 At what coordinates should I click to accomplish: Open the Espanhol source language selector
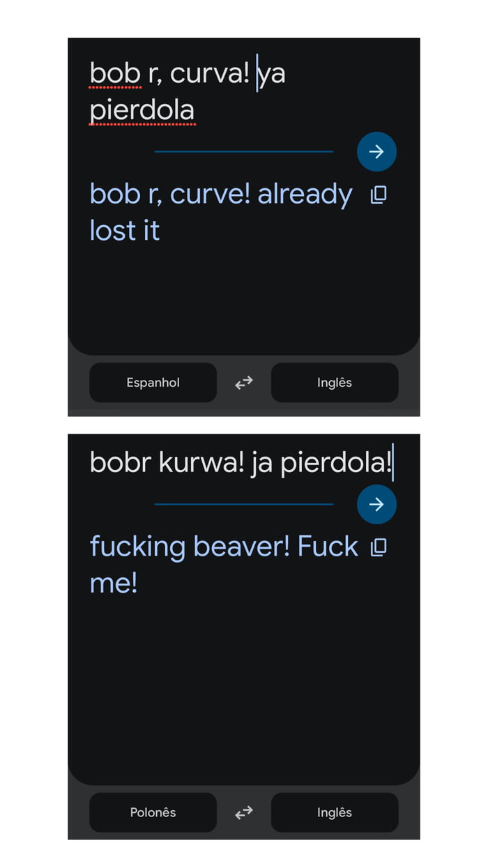pyautogui.click(x=153, y=382)
